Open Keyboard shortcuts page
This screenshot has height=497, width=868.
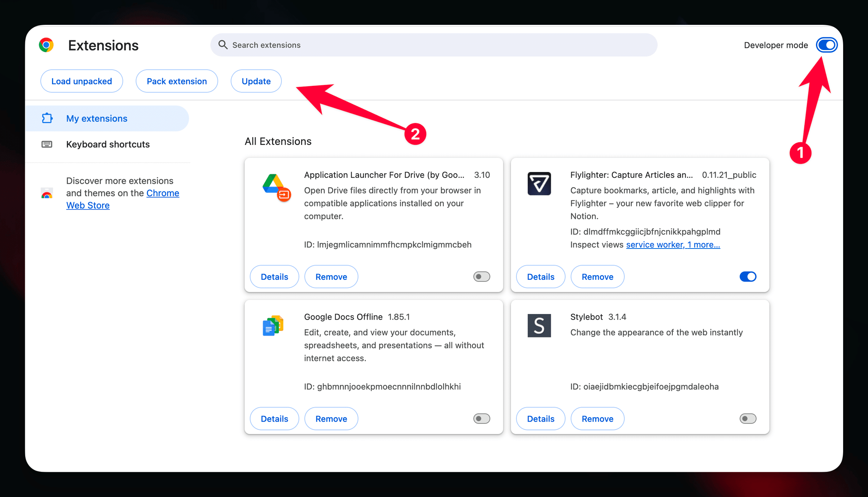click(108, 144)
